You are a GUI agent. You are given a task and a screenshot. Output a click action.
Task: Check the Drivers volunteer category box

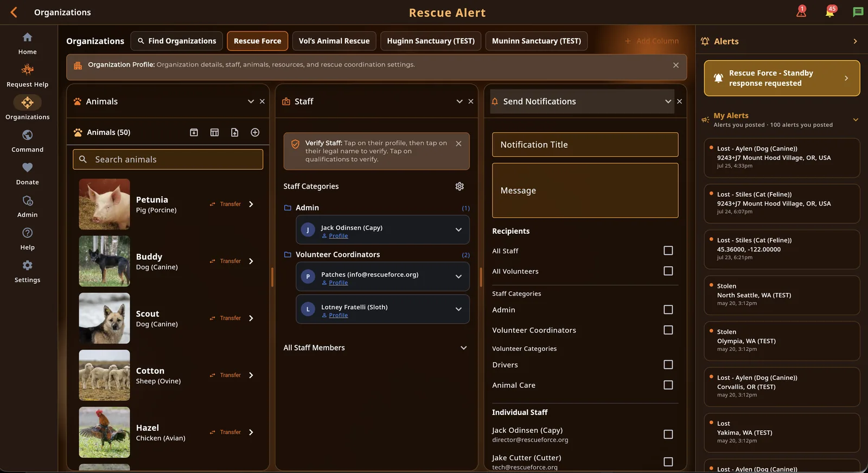click(x=668, y=365)
